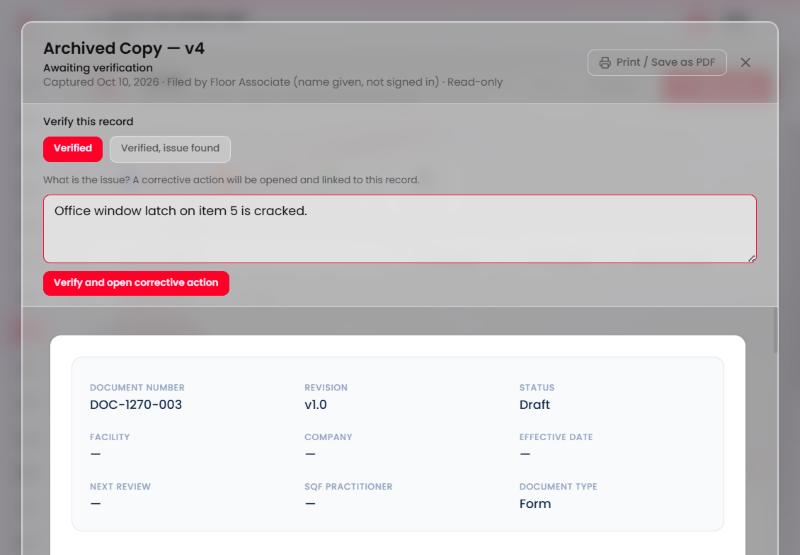Select the DOC-1270-003 document number text
This screenshot has height=555, width=800.
136,405
